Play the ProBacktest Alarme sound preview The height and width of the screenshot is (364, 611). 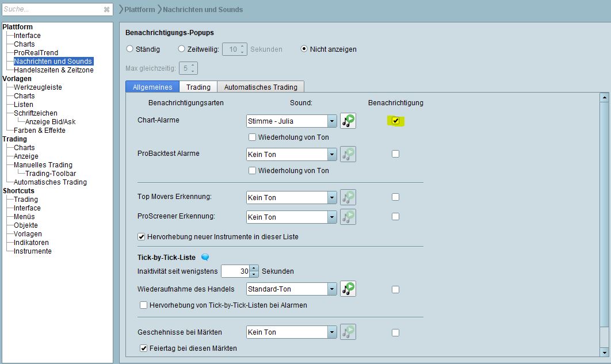[348, 154]
